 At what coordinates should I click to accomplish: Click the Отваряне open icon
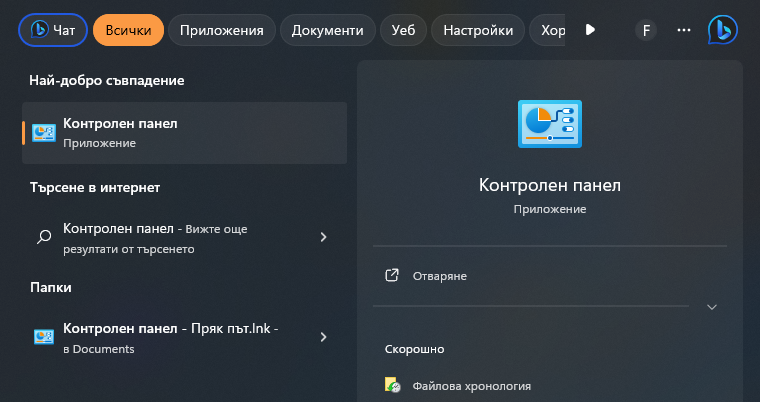pos(392,275)
